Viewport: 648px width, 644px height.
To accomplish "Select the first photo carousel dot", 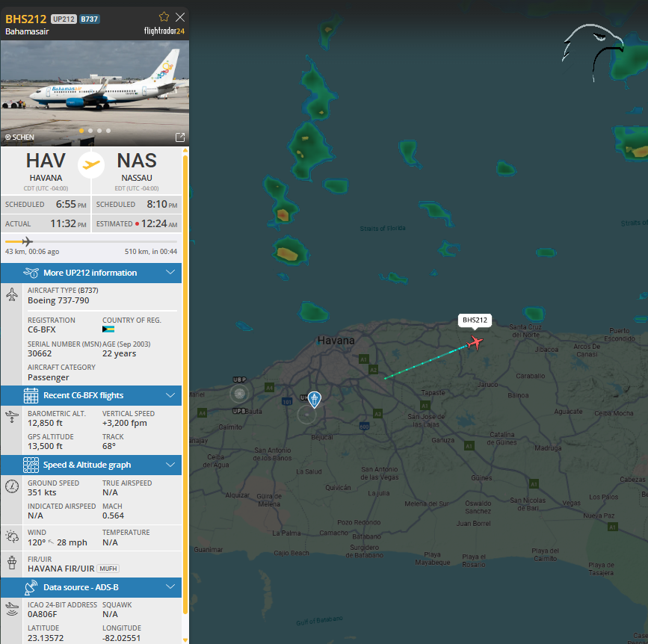I will pyautogui.click(x=81, y=131).
